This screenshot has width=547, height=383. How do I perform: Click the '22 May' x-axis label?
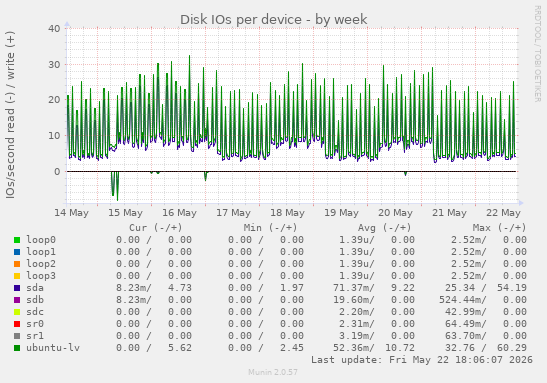pyautogui.click(x=503, y=213)
